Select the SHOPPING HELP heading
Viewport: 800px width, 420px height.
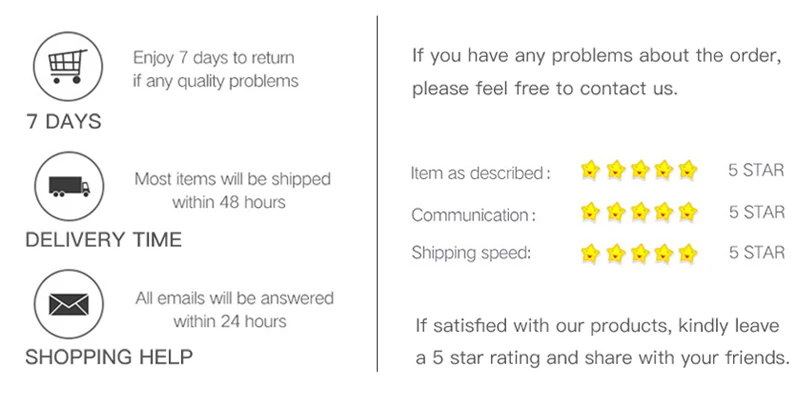coord(109,357)
